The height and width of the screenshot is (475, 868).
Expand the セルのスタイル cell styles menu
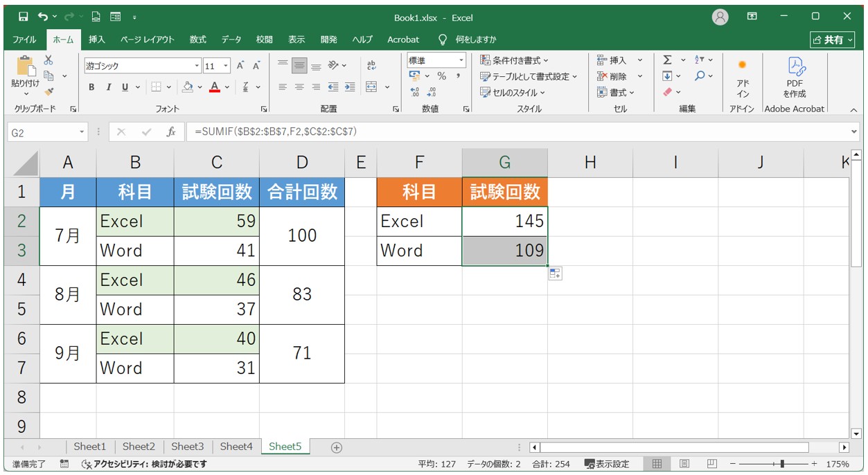pyautogui.click(x=513, y=92)
